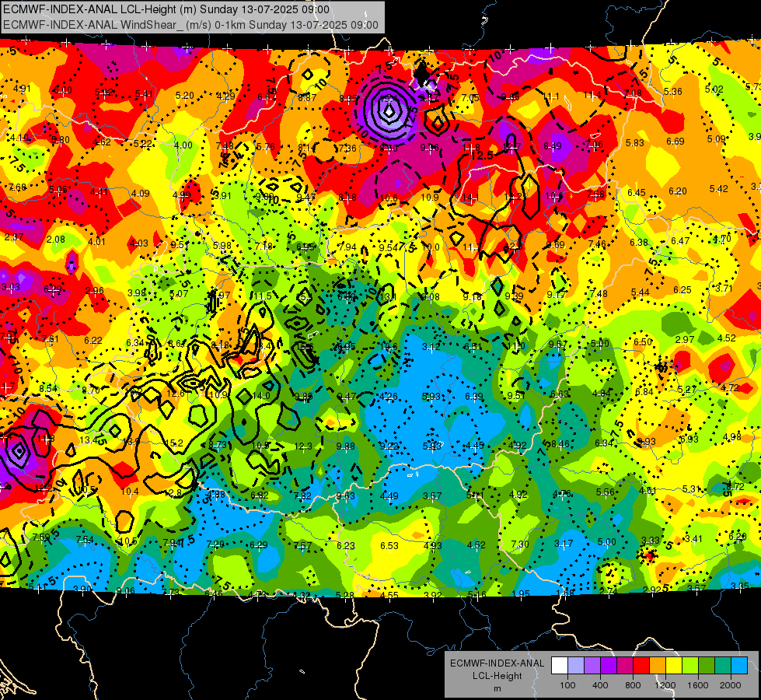
Task: Click the wind shear value 3.91
Action: 223,196
